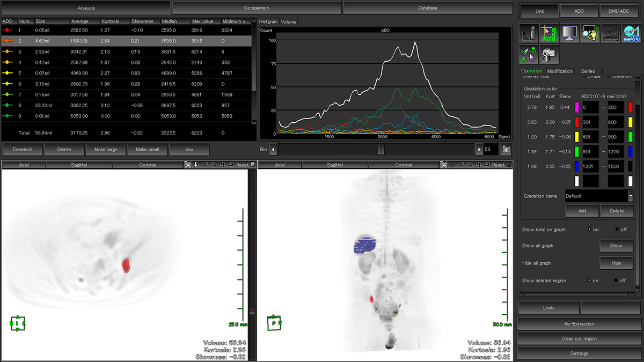
Task: Select the magnifier and hand pan tool icon
Action: pos(590,33)
